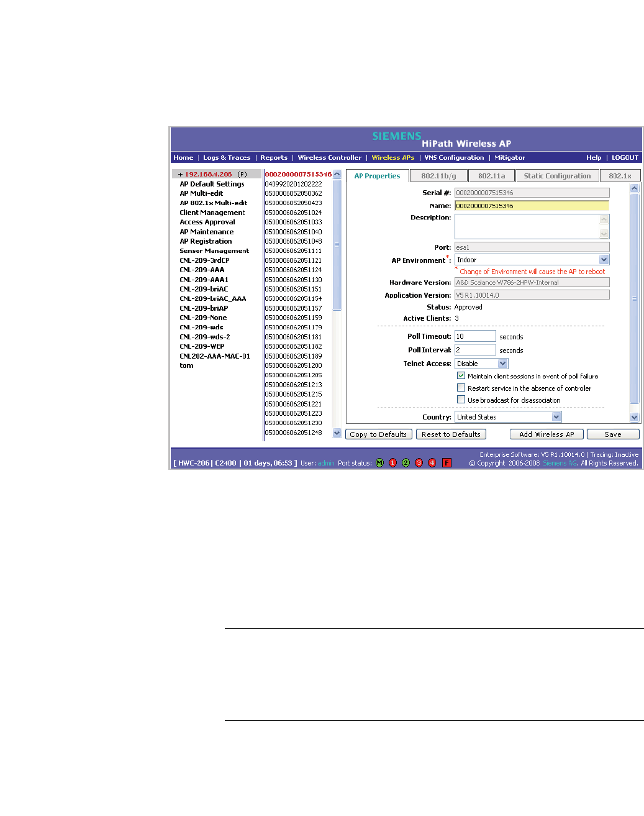Select CNL-209-WEP in the tree

(202, 347)
